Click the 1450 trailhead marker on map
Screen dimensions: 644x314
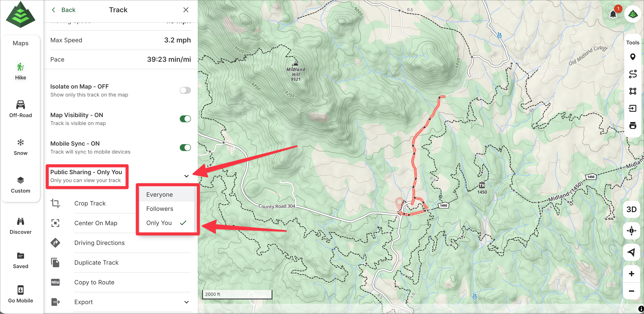[482, 186]
